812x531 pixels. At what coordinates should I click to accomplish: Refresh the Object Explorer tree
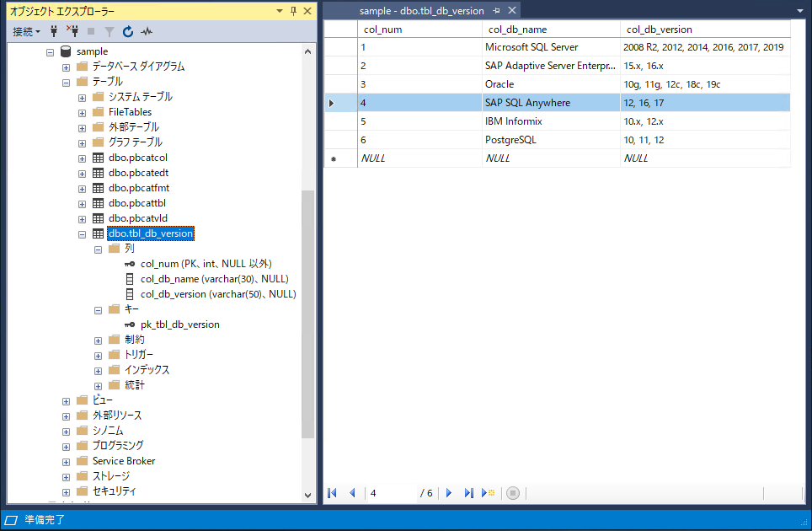pyautogui.click(x=128, y=31)
